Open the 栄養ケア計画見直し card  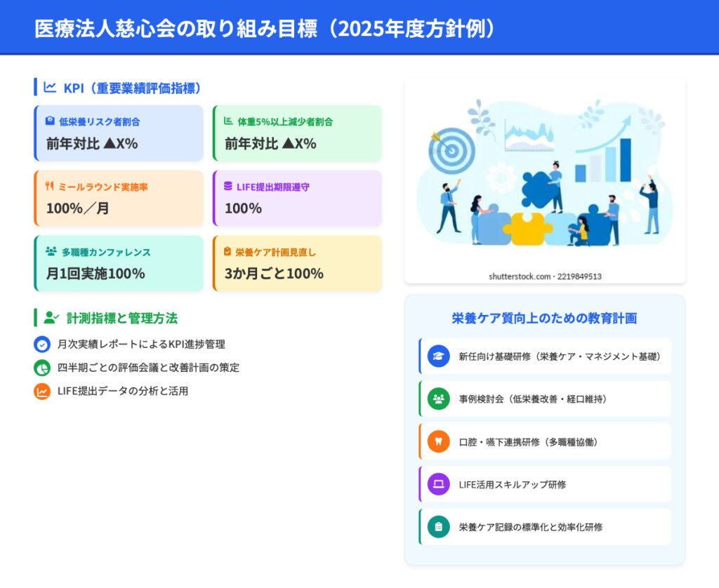[297, 263]
